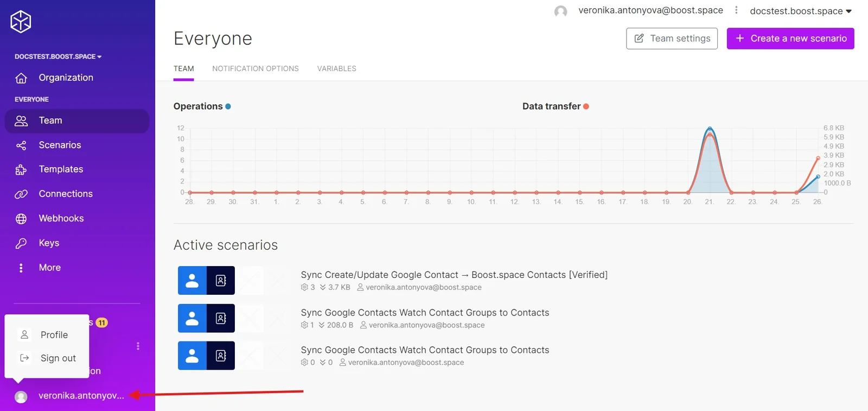
Task: Expand More via its three-dot icon
Action: click(21, 268)
